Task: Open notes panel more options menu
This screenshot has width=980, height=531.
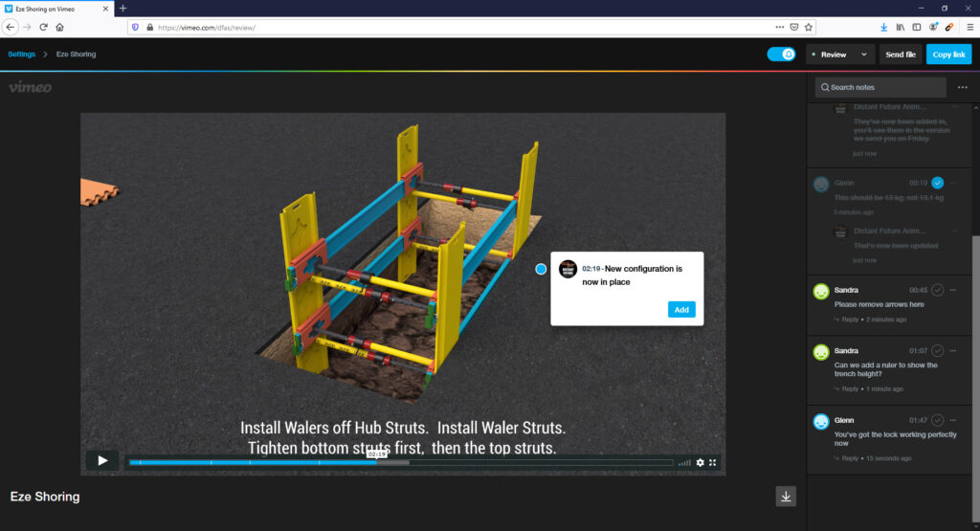Action: [x=963, y=87]
